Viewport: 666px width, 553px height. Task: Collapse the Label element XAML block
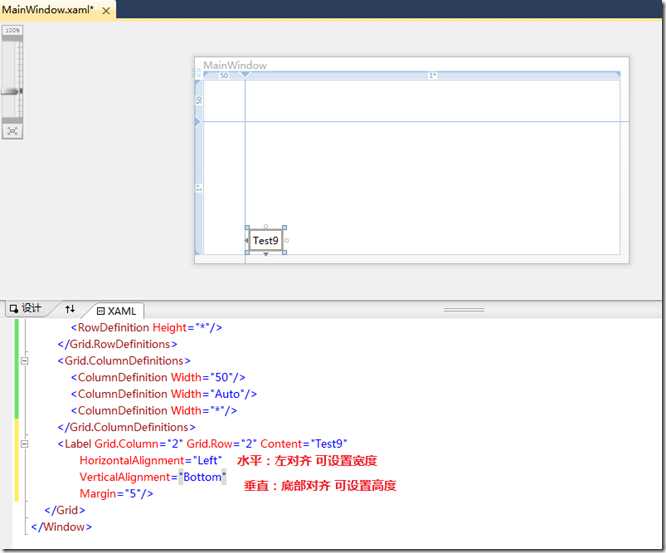25,444
